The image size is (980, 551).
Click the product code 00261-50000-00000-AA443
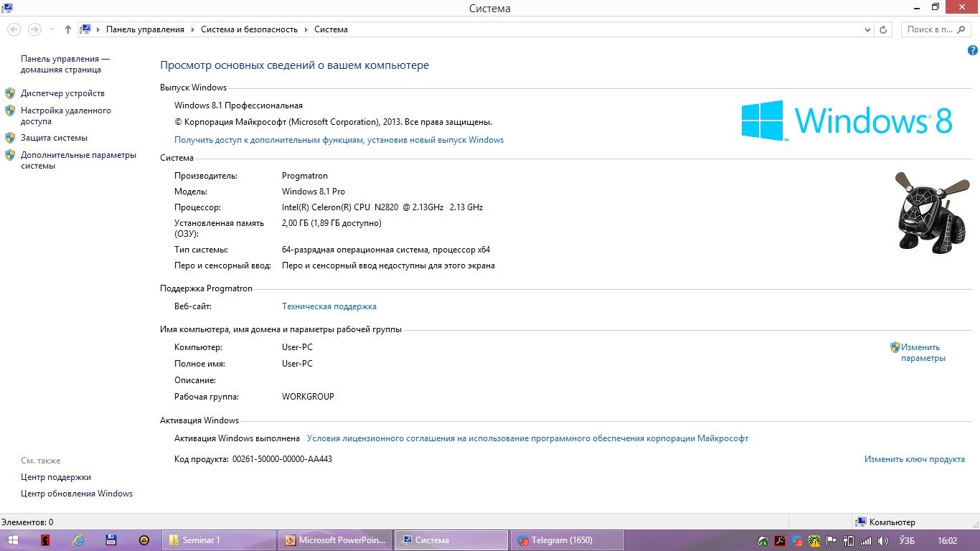[x=282, y=459]
